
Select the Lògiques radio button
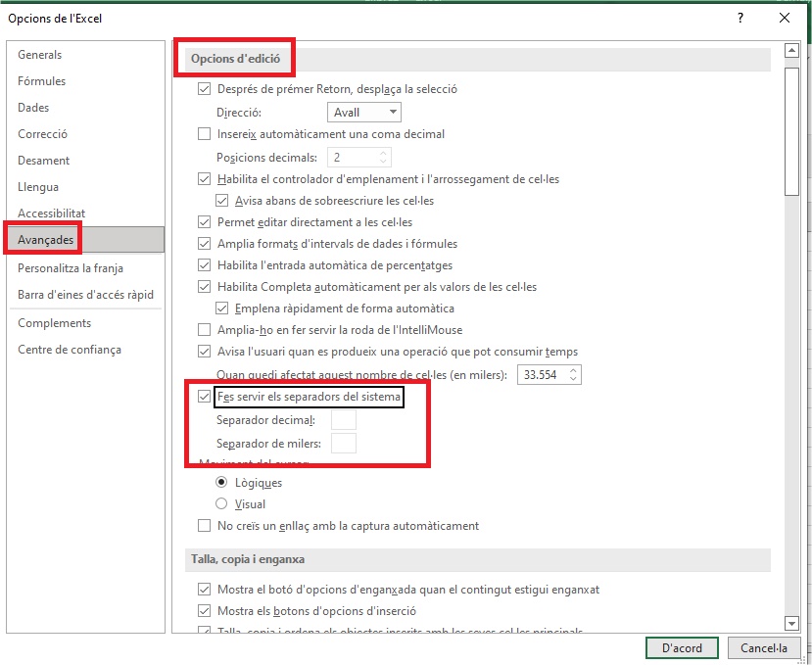tap(221, 482)
